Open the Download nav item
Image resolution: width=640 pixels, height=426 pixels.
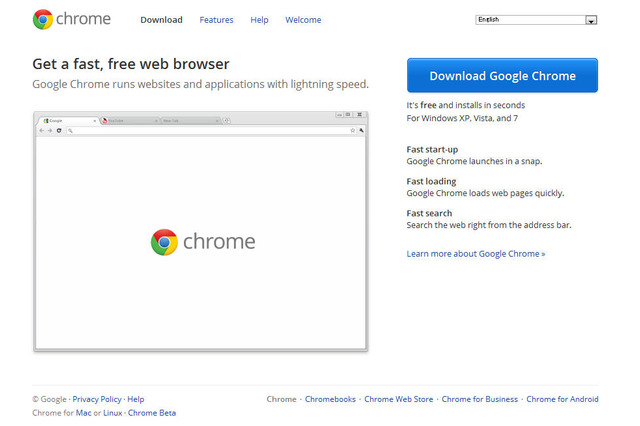tap(161, 20)
